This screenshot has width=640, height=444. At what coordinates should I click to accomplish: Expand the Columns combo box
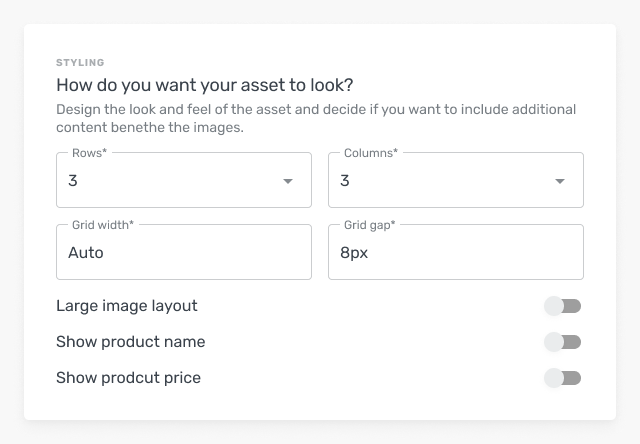click(x=442, y=181)
